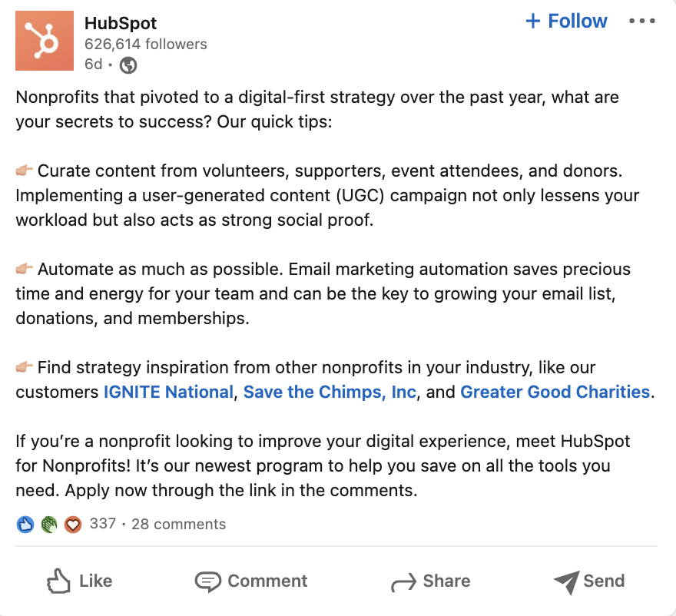Image resolution: width=676 pixels, height=616 pixels.
Task: Open the Greater Good Charities link
Action: click(x=555, y=392)
